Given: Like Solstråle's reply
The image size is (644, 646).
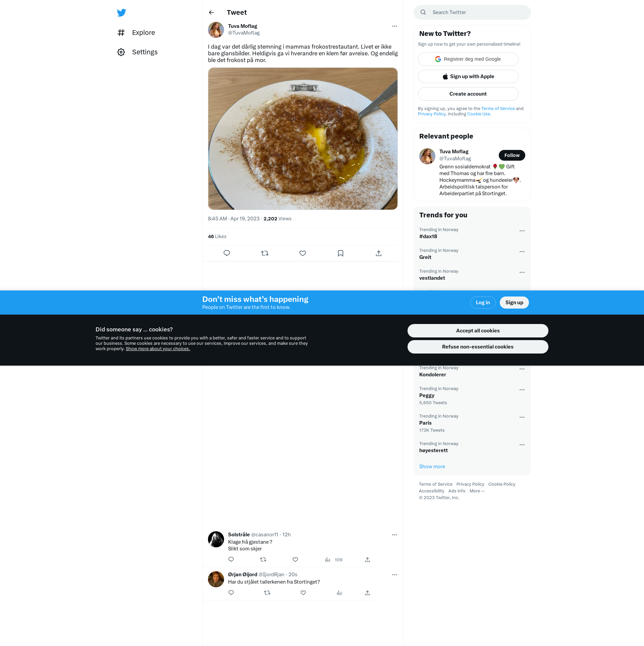Looking at the screenshot, I should coord(295,559).
